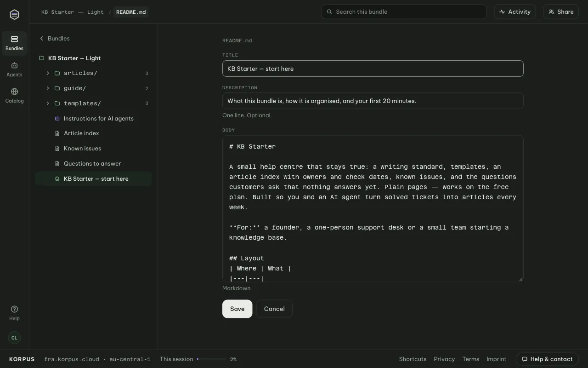
Task: Click the Korpus logo icon
Action: click(14, 15)
